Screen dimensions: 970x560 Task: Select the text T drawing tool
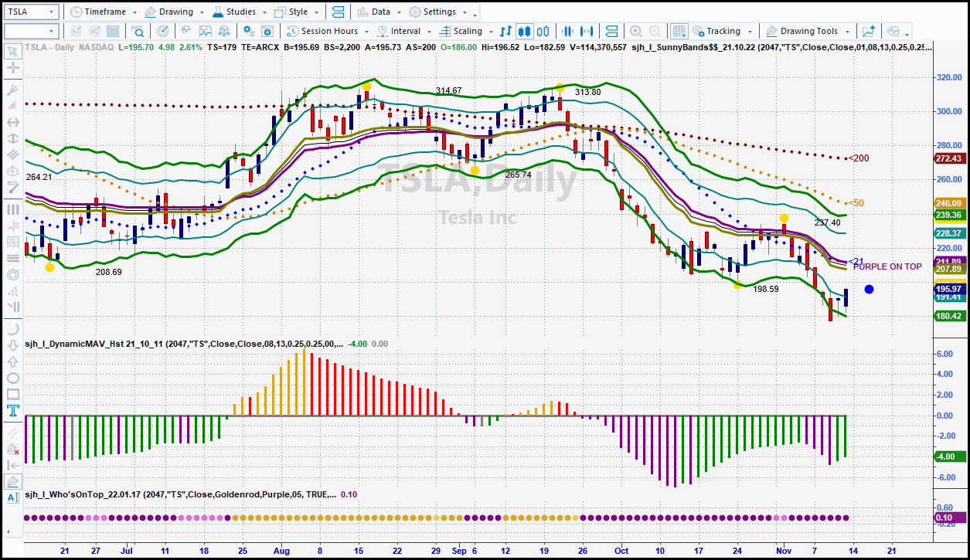12,411
